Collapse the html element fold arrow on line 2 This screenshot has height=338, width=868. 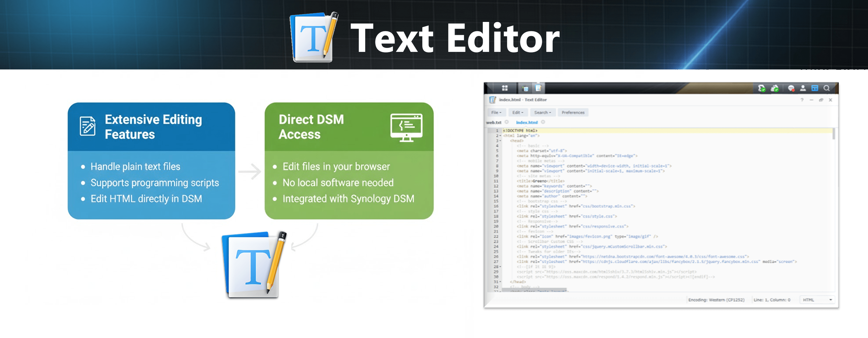[x=500, y=136]
